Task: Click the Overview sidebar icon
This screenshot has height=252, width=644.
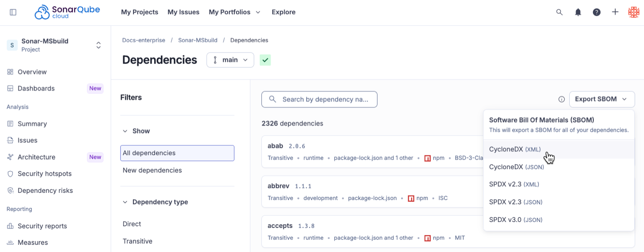Action: [x=10, y=72]
